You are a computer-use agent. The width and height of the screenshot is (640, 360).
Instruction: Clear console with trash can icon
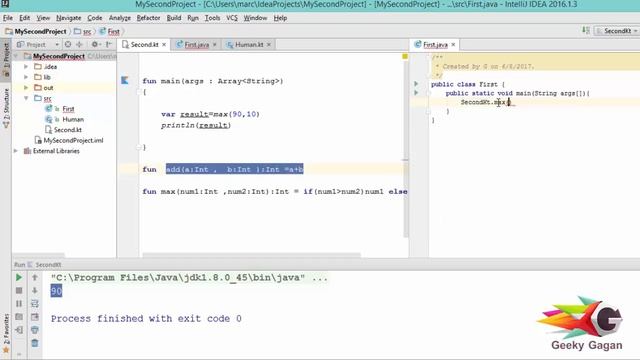[x=35, y=343]
